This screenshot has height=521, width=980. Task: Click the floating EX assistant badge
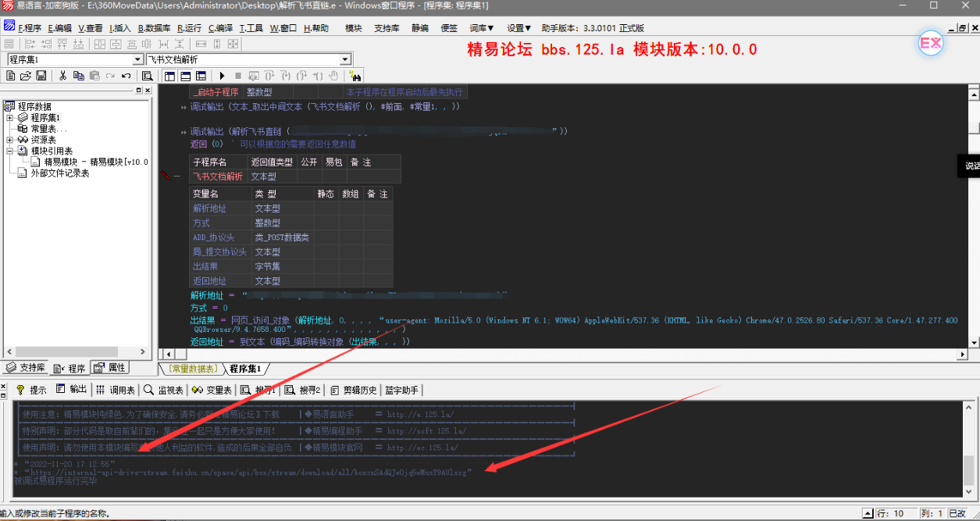(x=931, y=44)
